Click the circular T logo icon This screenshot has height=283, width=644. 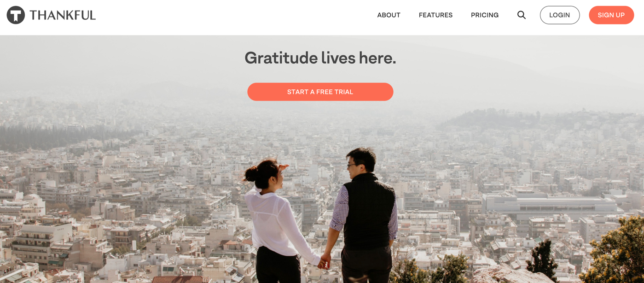click(x=16, y=15)
